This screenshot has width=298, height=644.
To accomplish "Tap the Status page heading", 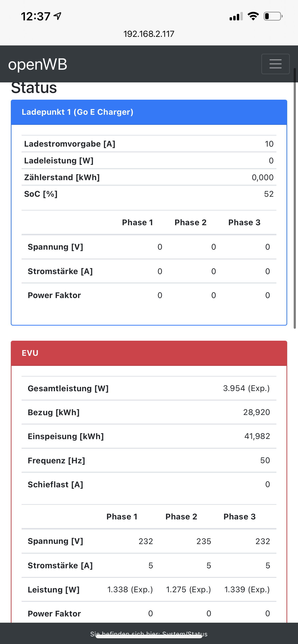I will coord(34,88).
